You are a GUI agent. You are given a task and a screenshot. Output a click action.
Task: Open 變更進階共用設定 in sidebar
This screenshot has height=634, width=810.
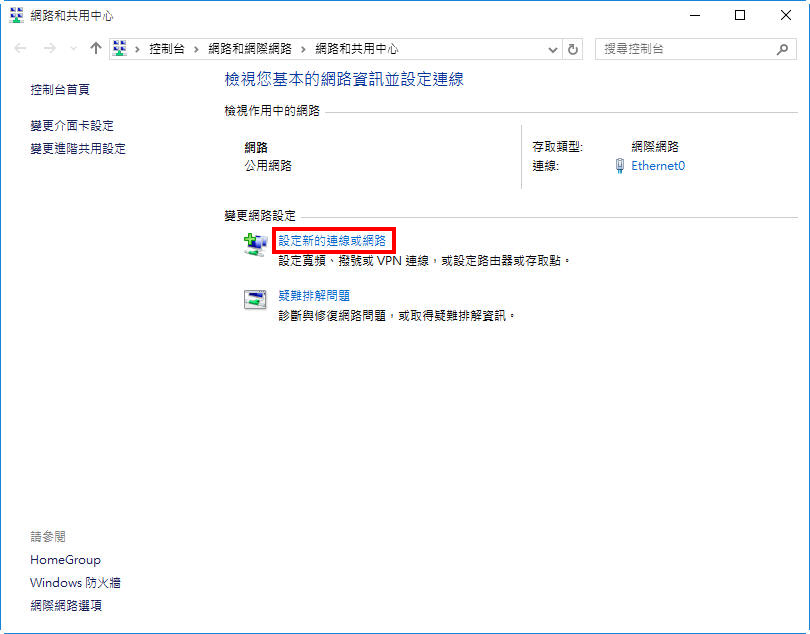pyautogui.click(x=78, y=148)
